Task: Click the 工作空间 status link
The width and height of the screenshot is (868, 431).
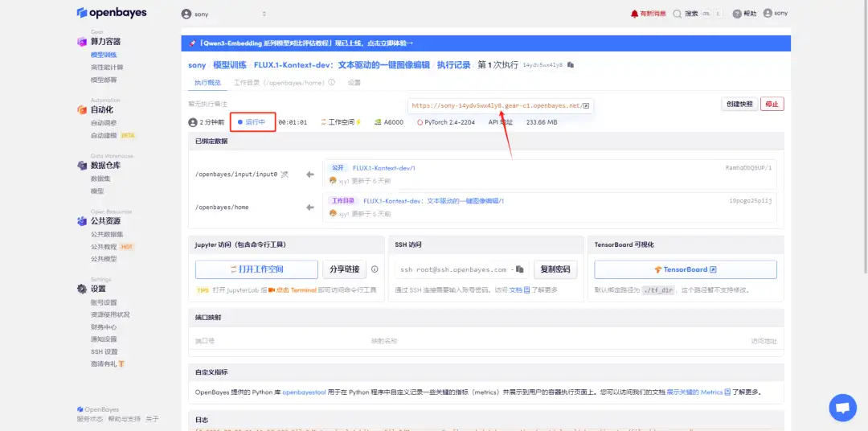Action: (x=341, y=122)
